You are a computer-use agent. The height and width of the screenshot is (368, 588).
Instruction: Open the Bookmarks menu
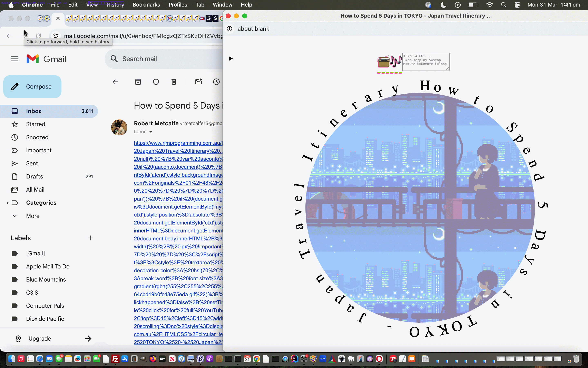[x=146, y=5]
